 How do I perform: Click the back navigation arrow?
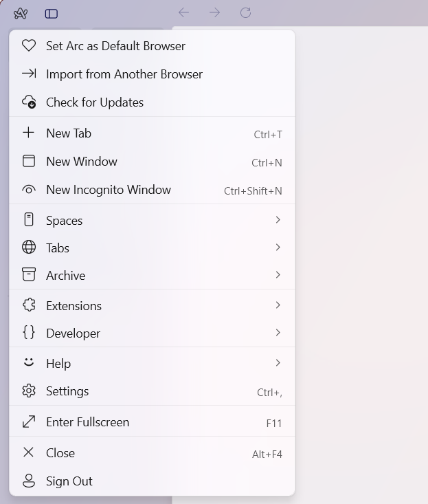pyautogui.click(x=183, y=12)
